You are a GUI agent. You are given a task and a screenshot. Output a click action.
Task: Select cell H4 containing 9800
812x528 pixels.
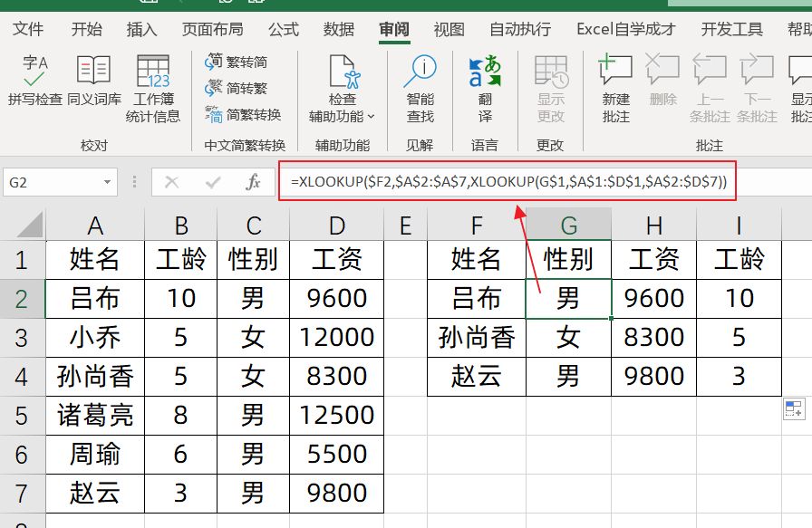click(654, 377)
